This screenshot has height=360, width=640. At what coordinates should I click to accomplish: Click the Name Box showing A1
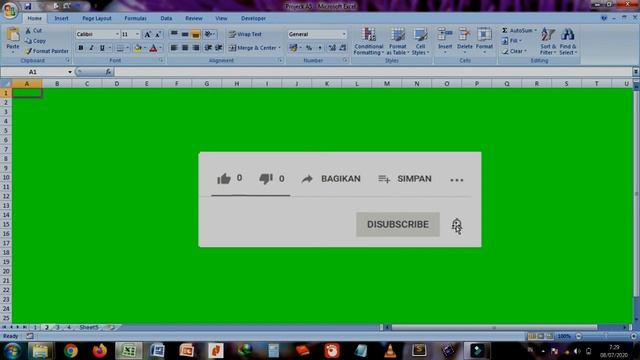coord(33,72)
